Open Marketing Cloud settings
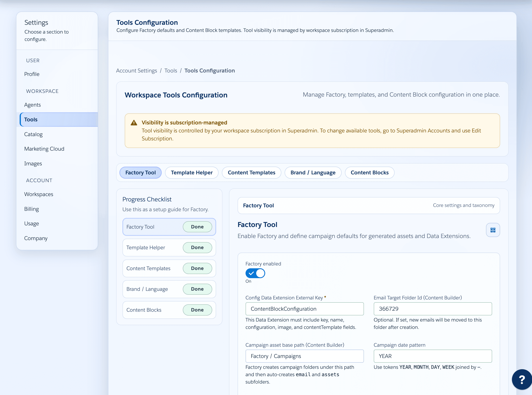This screenshot has height=395, width=532. (x=57, y=149)
